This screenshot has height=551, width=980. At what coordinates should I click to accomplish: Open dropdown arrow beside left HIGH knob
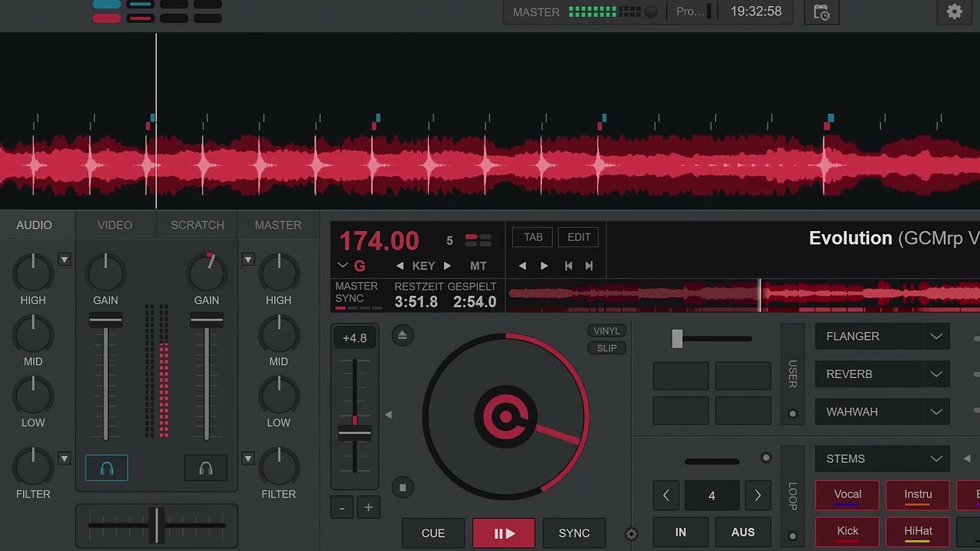tap(64, 259)
